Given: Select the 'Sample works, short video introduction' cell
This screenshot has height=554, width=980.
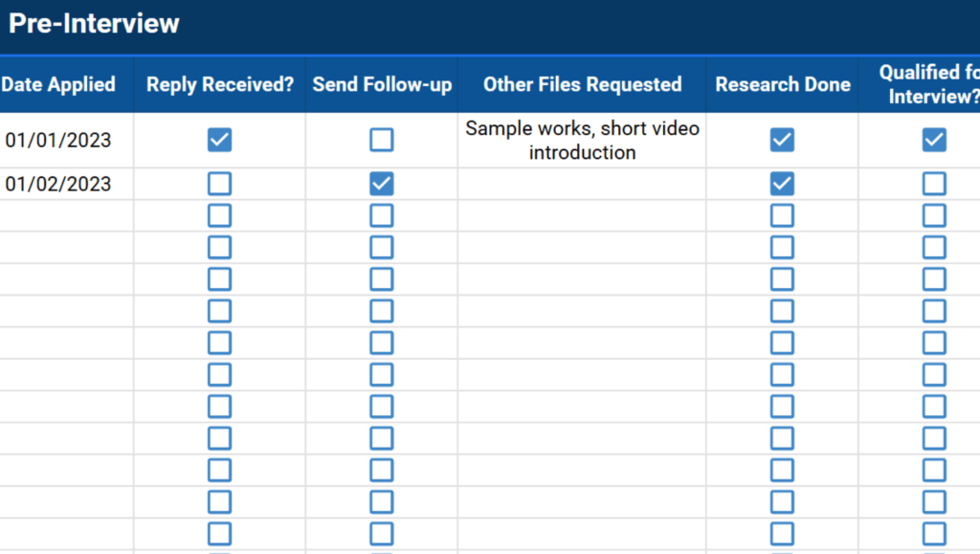Looking at the screenshot, I should coord(582,141).
